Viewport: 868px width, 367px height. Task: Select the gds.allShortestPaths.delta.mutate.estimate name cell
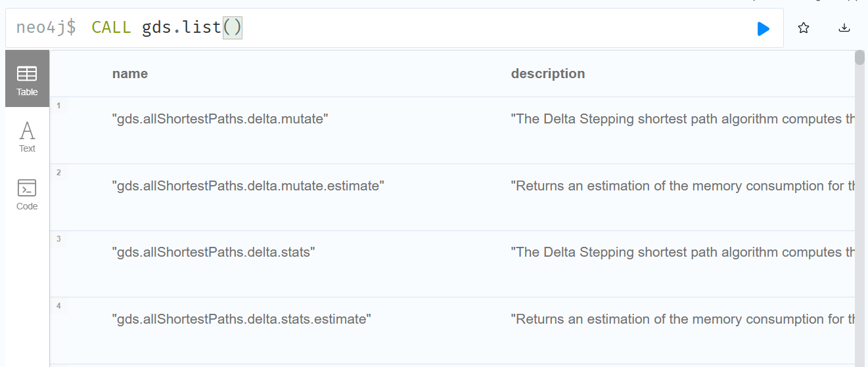point(248,186)
